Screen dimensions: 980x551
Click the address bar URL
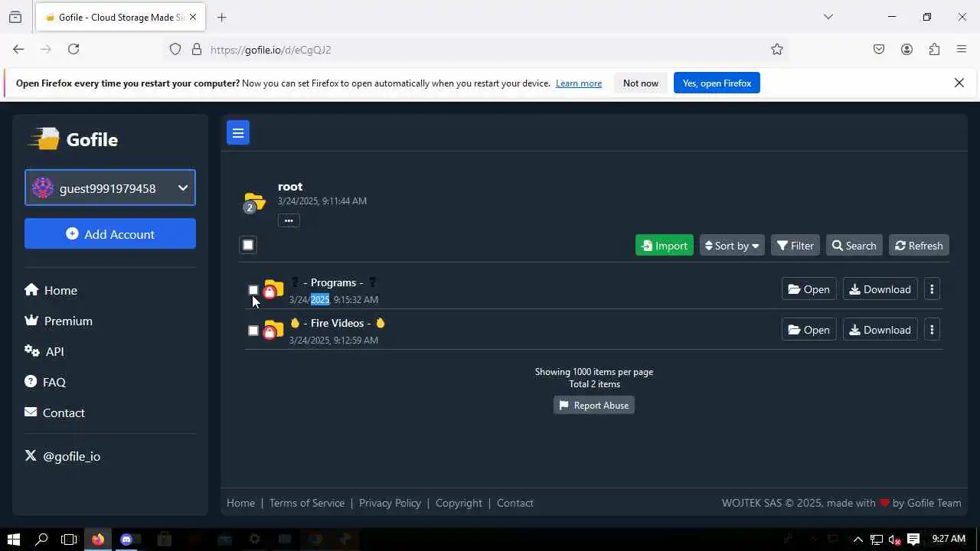point(271,50)
